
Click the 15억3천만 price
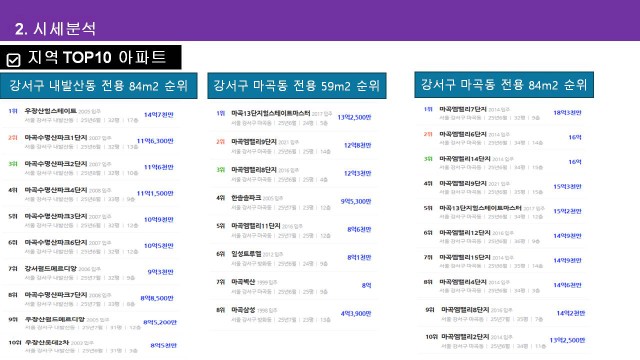[x=567, y=187]
